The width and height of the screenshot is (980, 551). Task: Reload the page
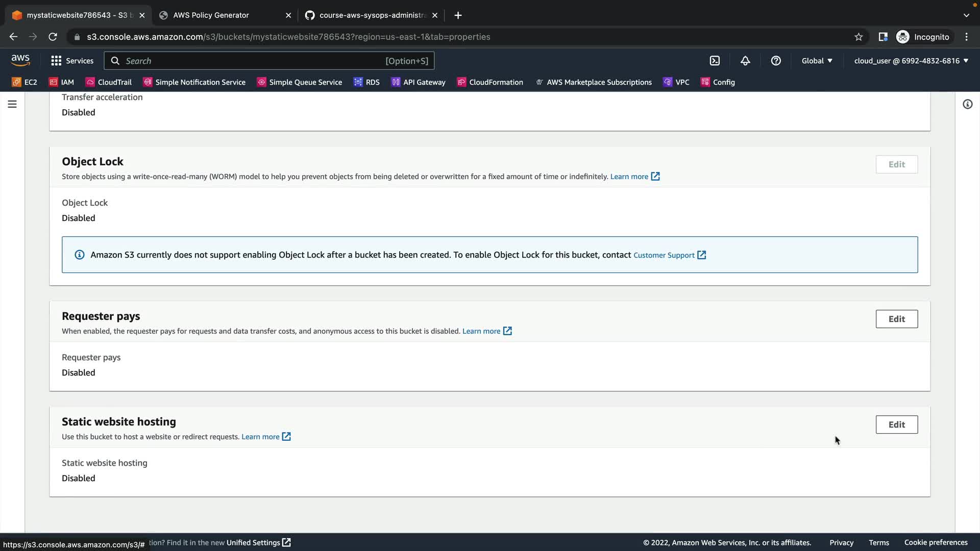53,37
